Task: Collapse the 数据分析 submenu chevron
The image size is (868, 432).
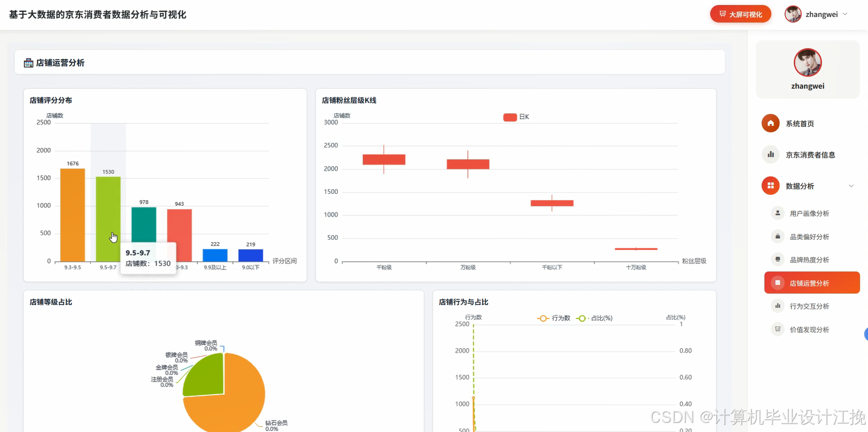Action: 851,186
